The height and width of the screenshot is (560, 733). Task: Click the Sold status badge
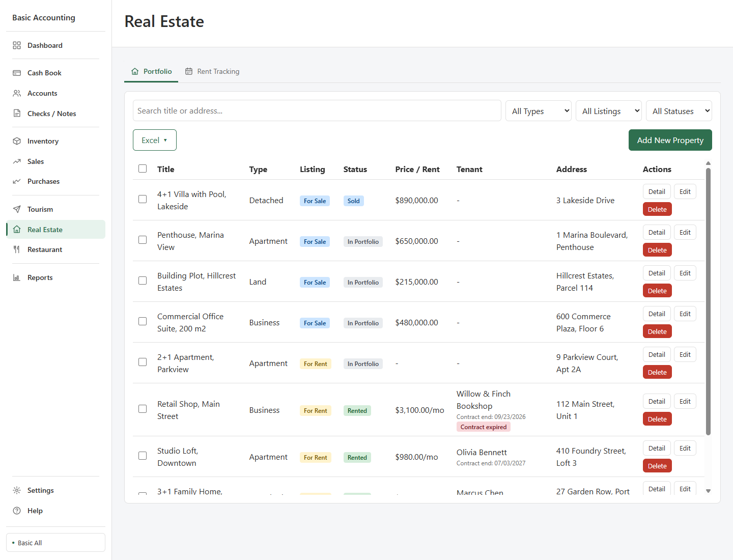point(354,201)
